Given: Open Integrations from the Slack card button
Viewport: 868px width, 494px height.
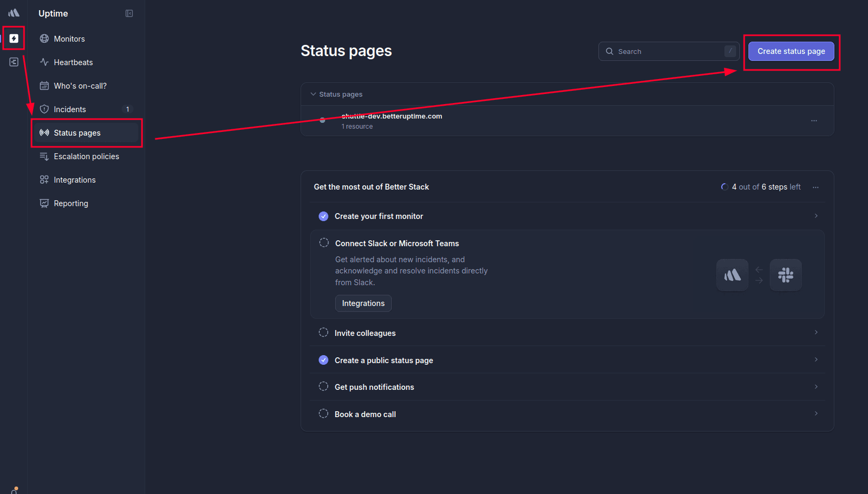Looking at the screenshot, I should [x=363, y=303].
